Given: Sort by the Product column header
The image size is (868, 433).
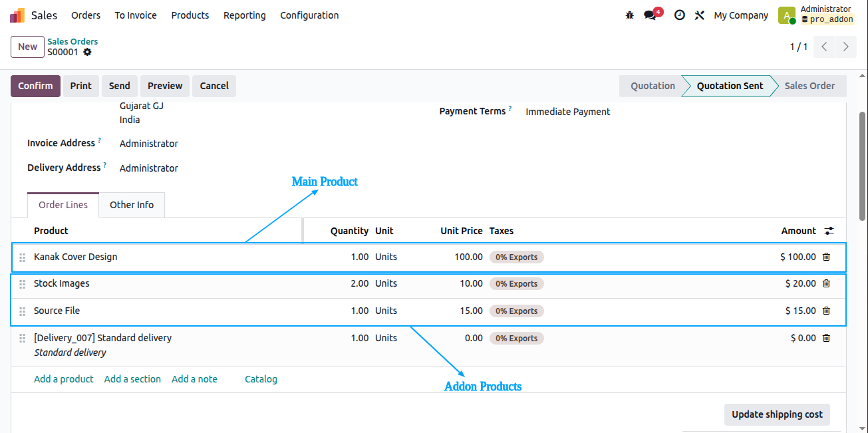Looking at the screenshot, I should click(x=51, y=231).
